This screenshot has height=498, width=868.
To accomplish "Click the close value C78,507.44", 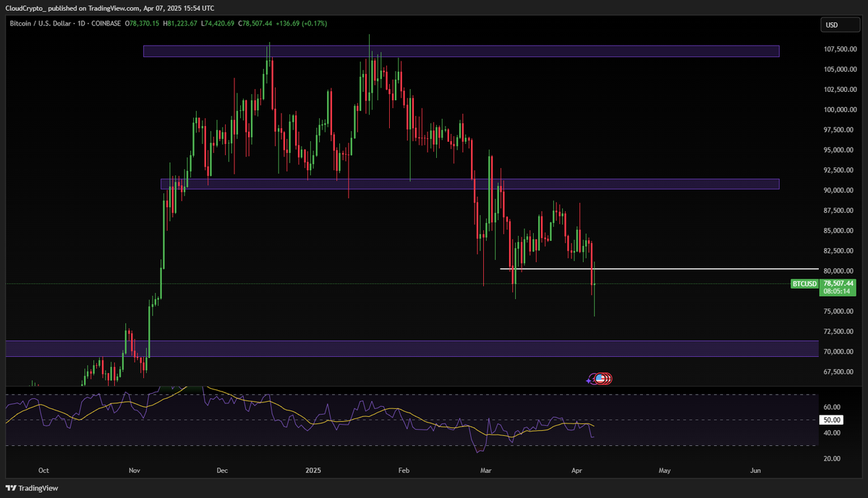I will coord(255,24).
